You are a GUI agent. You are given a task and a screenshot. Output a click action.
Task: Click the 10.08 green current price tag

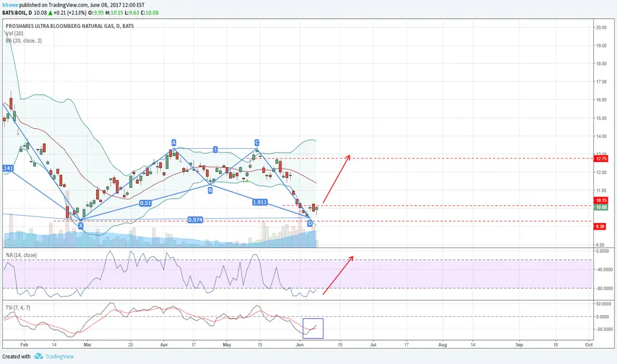(x=601, y=207)
